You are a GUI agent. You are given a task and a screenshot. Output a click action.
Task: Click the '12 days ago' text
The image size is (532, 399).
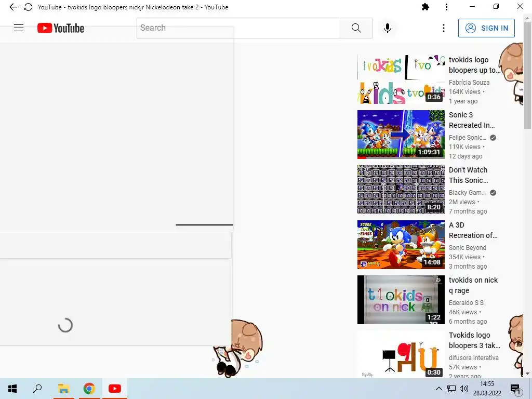click(465, 156)
